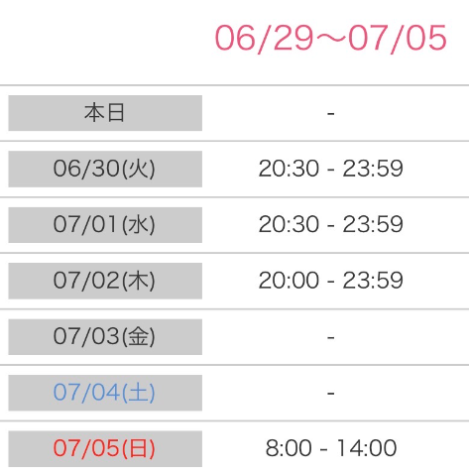Click the 20:30 - 23:59 time for 06/30
This screenshot has height=476, width=469.
[x=331, y=169]
